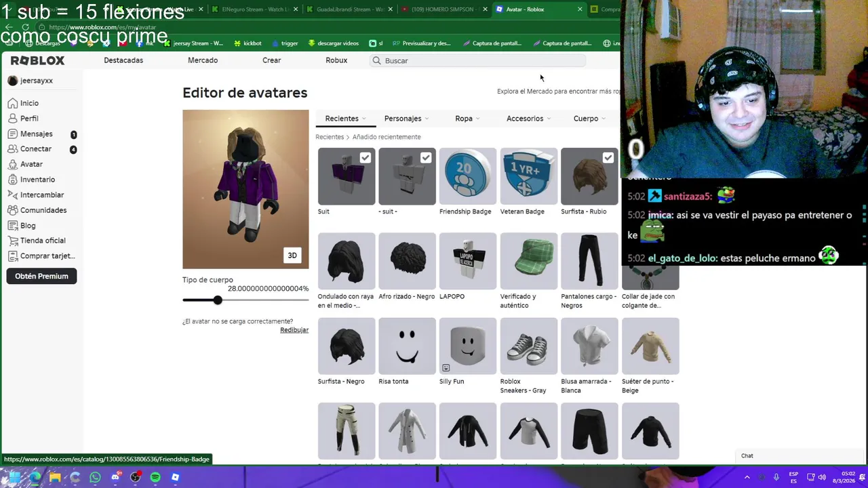Click the search magnifier icon

coord(376,60)
